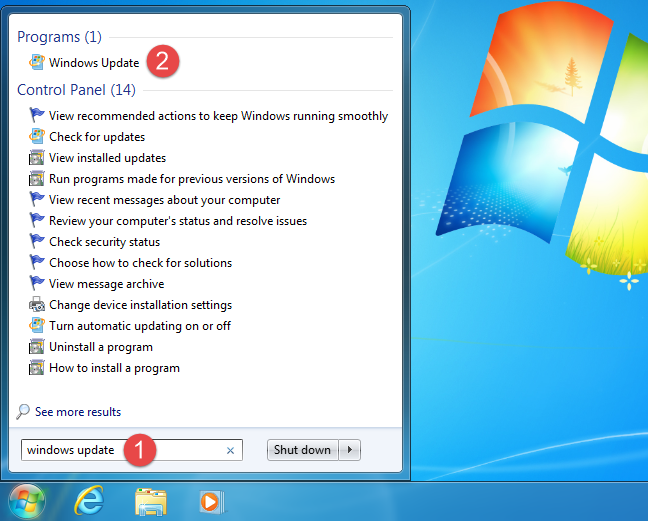The height and width of the screenshot is (521, 648).
Task: Open Windows Explorer folder icon on taskbar
Action: pos(150,502)
